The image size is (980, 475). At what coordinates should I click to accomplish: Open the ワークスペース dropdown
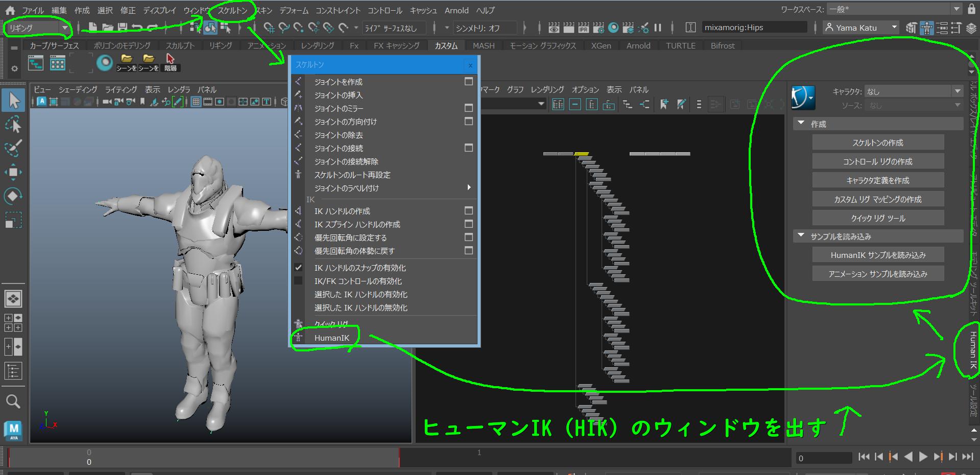click(894, 9)
